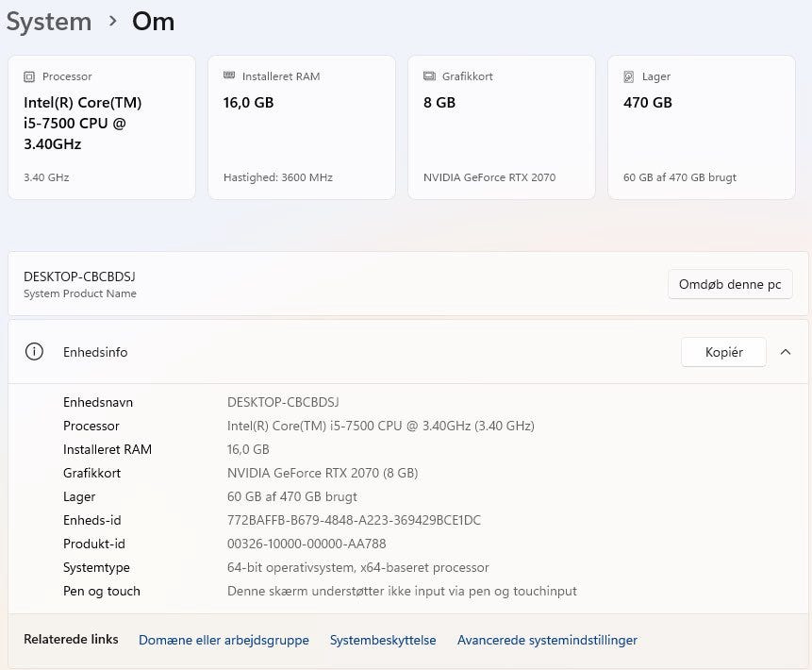Click the Installeret RAM memory icon
The image size is (812, 670).
(229, 75)
